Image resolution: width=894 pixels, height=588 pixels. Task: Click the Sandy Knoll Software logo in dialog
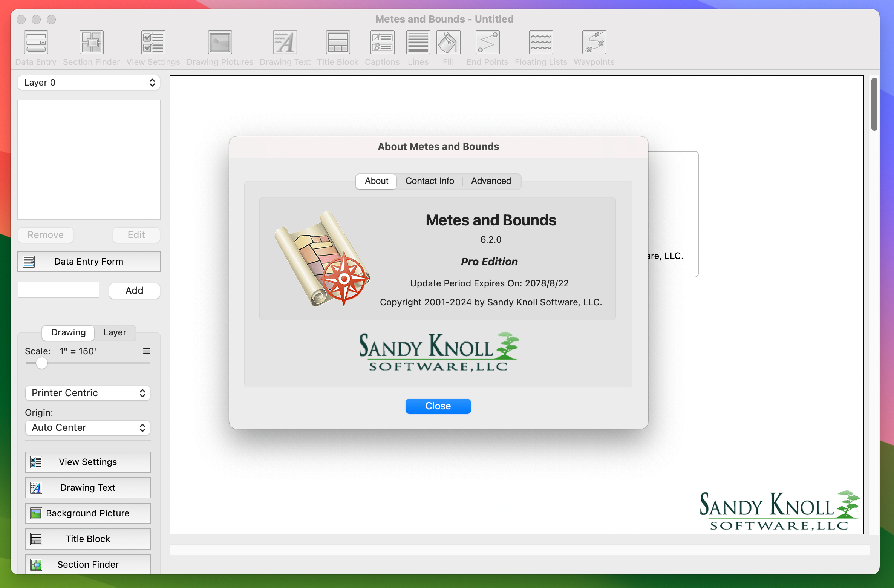click(438, 352)
